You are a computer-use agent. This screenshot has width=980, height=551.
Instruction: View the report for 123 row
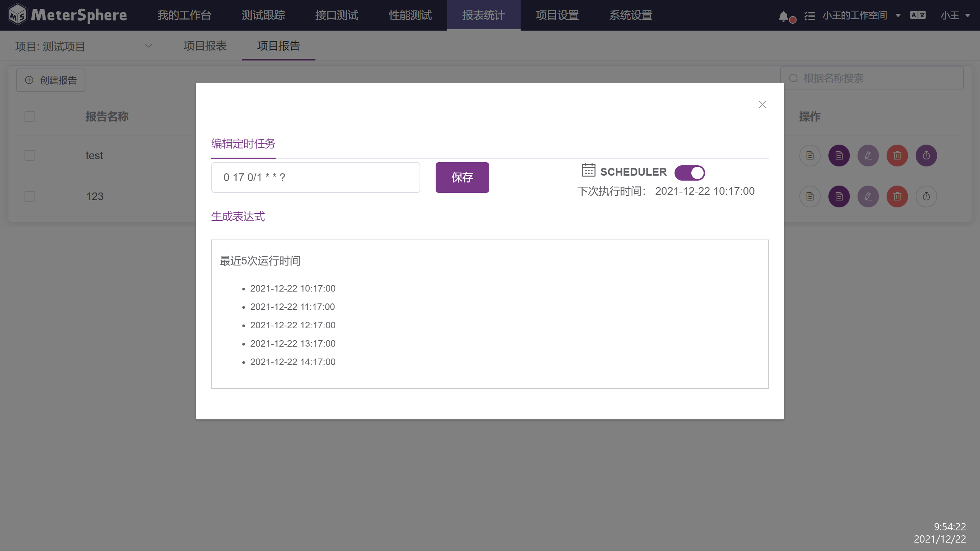coord(810,197)
